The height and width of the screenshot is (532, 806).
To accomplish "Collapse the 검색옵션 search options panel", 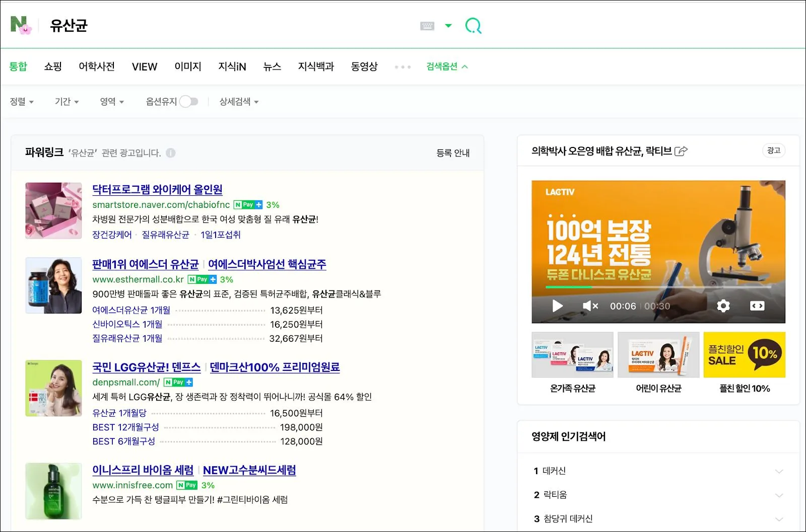I will 447,66.
